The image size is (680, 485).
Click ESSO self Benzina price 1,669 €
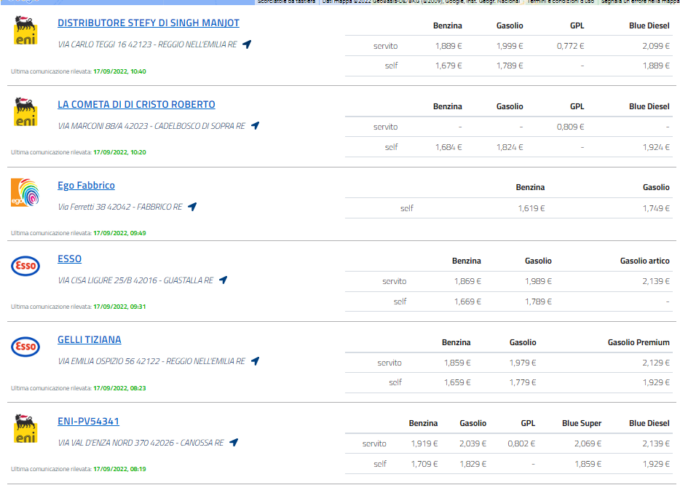click(468, 301)
